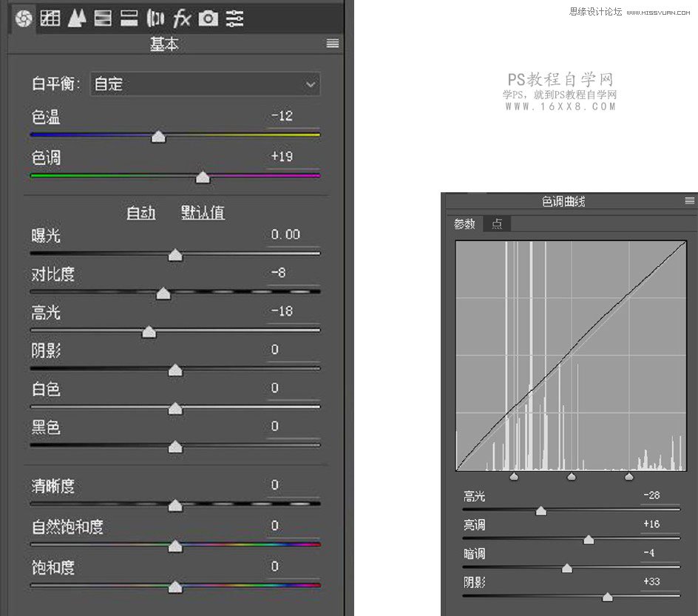This screenshot has width=698, height=616.
Task: Click the 曝光 exposure slider handle
Action: tap(175, 255)
